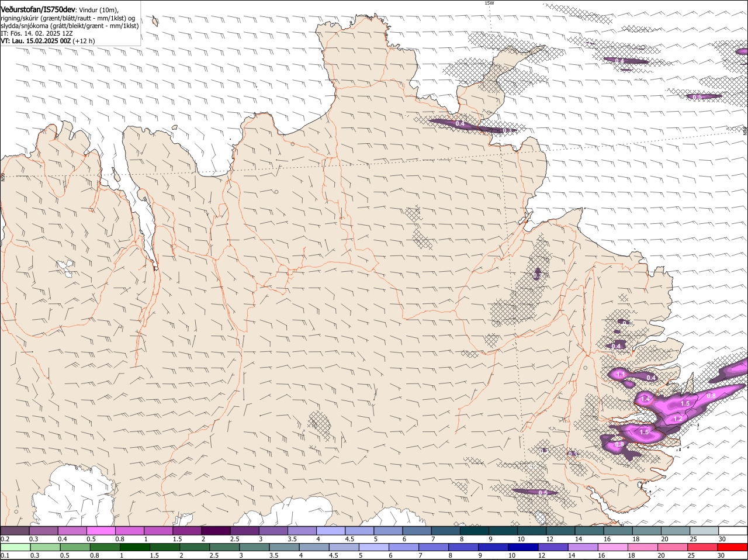Image resolution: width=748 pixels, height=560 pixels.
Task: Click the 15W longitude label at top
Action: 489,3
